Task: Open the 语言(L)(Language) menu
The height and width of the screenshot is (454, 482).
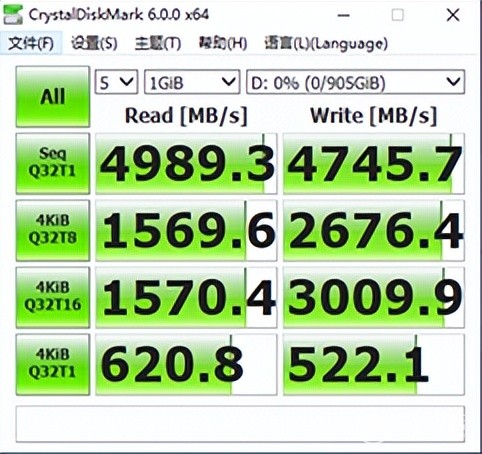Action: (326, 43)
